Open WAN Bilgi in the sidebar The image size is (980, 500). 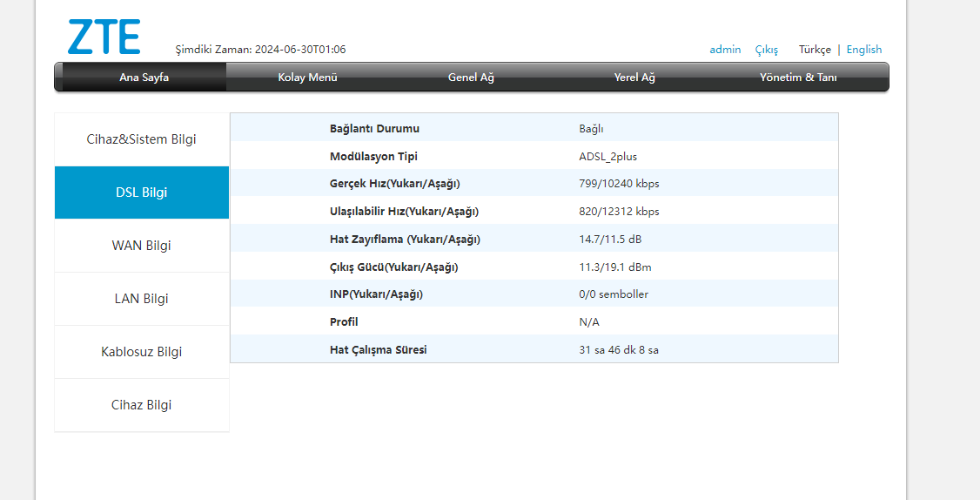pyautogui.click(x=141, y=246)
